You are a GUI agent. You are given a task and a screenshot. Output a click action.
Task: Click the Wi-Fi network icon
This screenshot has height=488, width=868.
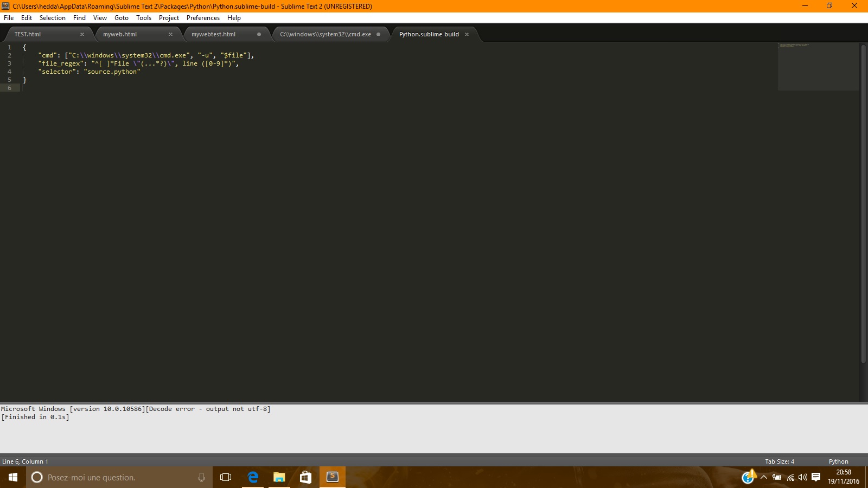pyautogui.click(x=789, y=478)
